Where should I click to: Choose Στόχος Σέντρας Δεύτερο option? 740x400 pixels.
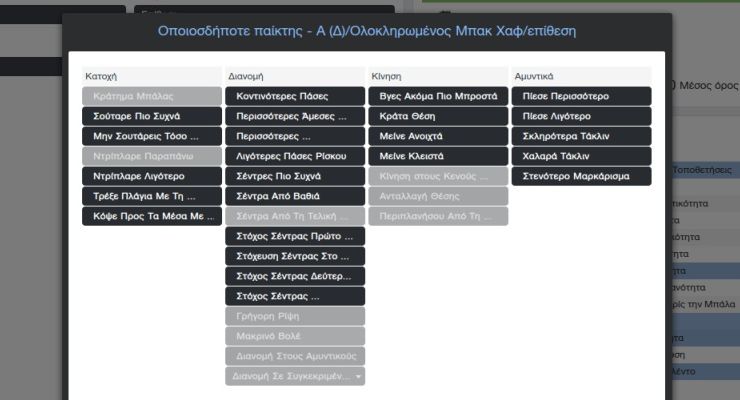pos(295,276)
